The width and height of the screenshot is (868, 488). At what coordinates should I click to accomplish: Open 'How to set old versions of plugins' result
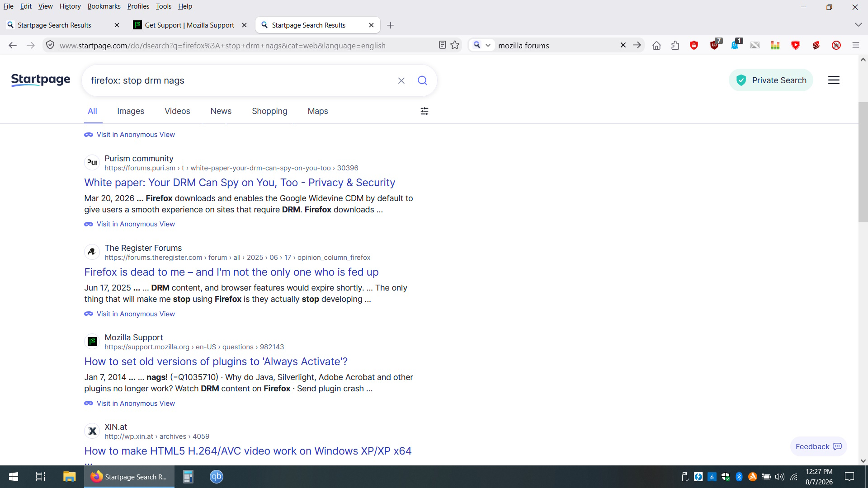pos(216,361)
